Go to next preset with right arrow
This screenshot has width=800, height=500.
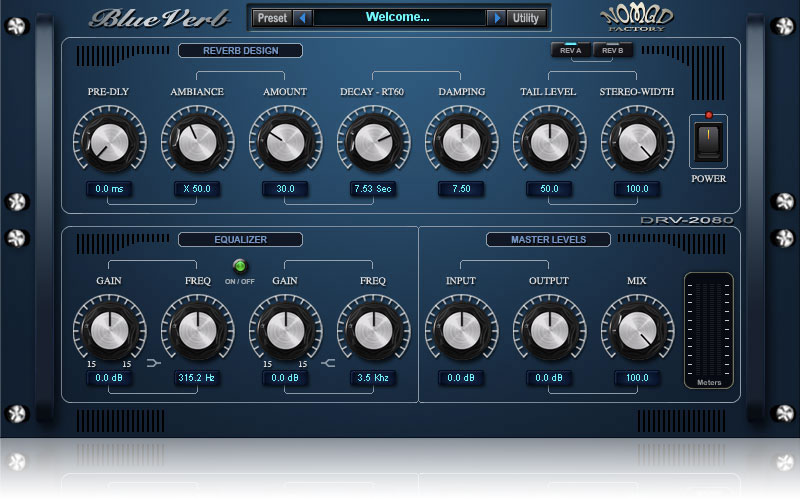(x=495, y=17)
